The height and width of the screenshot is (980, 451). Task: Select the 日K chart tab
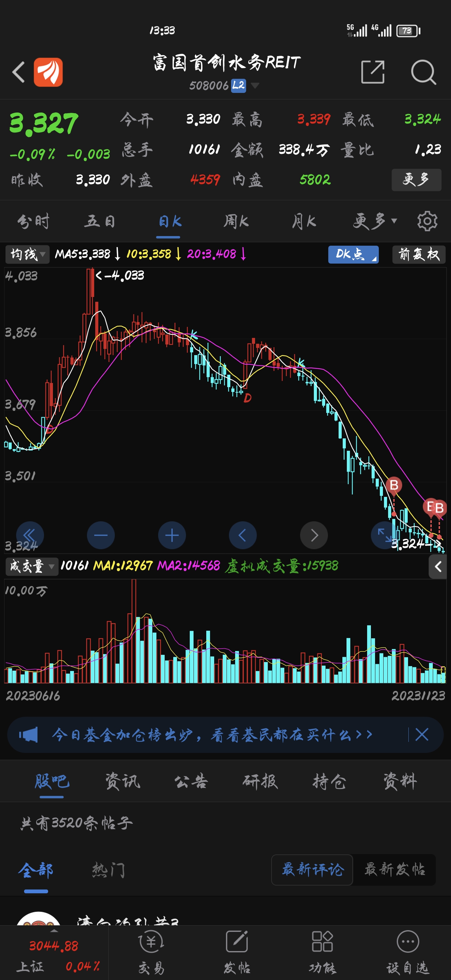coord(170,221)
